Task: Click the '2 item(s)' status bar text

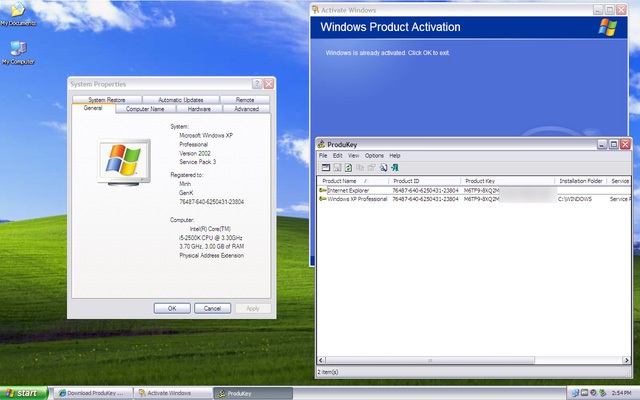Action: click(x=328, y=372)
